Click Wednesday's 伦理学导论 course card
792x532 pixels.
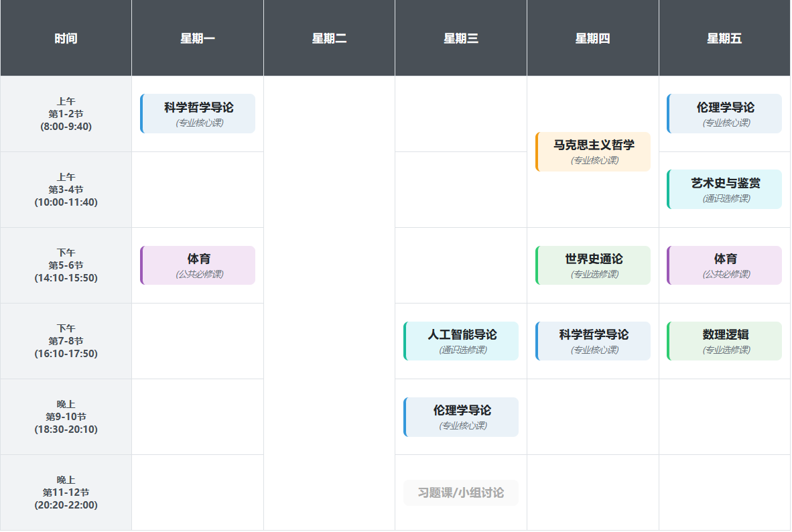click(x=461, y=417)
